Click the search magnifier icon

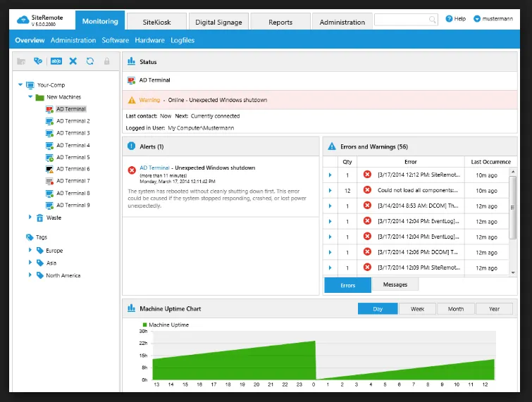pos(432,19)
